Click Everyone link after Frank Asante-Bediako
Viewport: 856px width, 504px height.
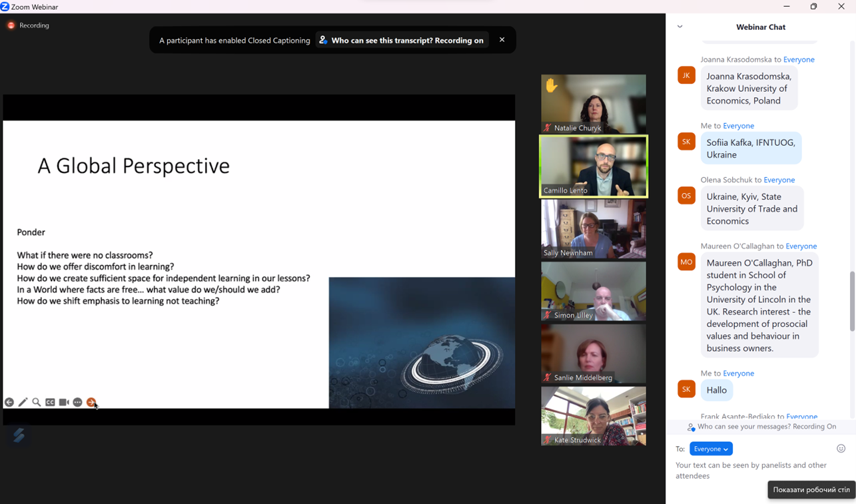pyautogui.click(x=801, y=417)
